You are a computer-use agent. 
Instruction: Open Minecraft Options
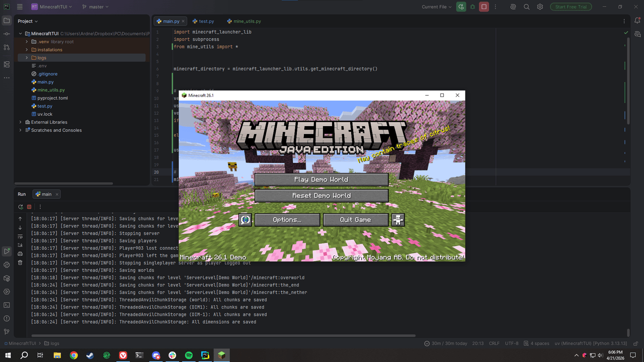point(287,220)
